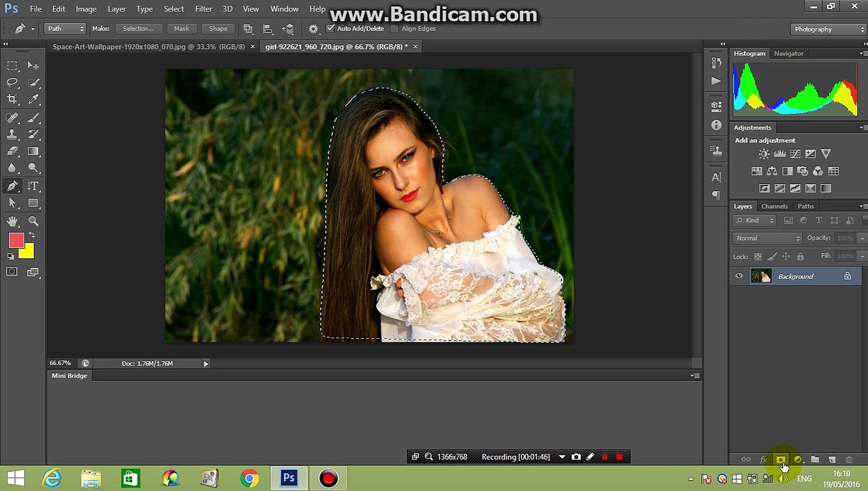Create a new group folder in Layers

pos(815,460)
